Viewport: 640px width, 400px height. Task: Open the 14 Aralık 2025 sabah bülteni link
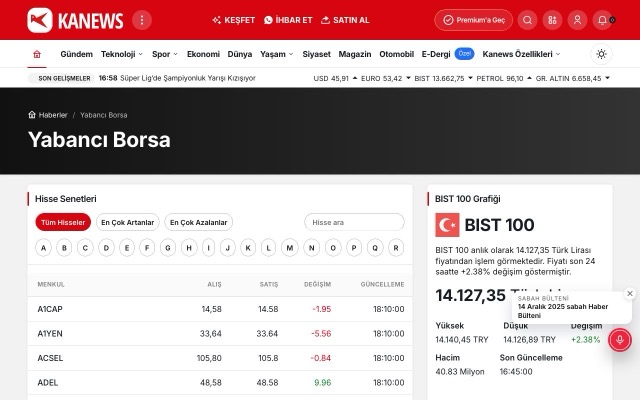pos(563,311)
